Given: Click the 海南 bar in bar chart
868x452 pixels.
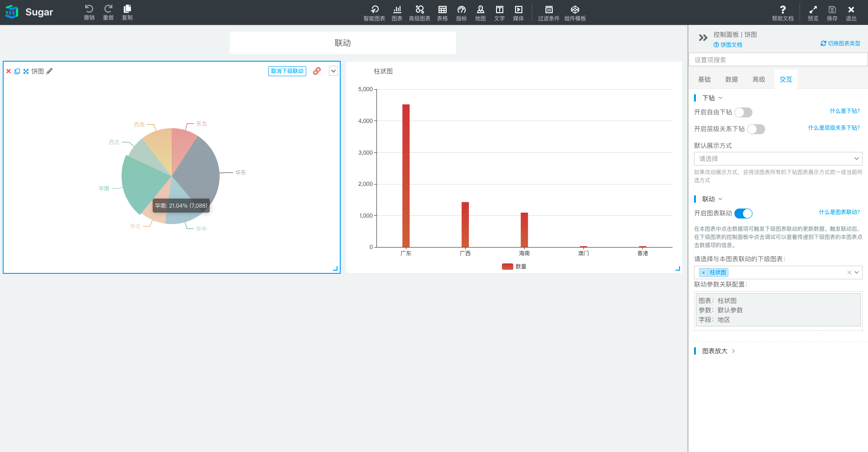Looking at the screenshot, I should tap(524, 230).
